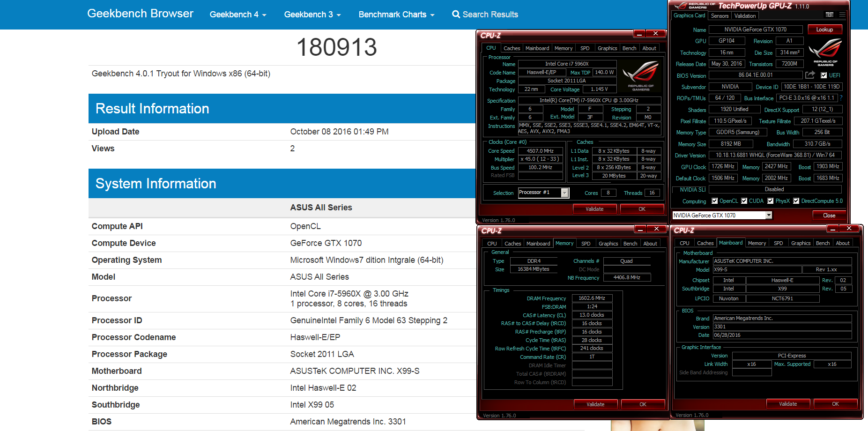This screenshot has height=431, width=868.
Task: Open the Geekbench 4 dropdown menu
Action: click(238, 15)
